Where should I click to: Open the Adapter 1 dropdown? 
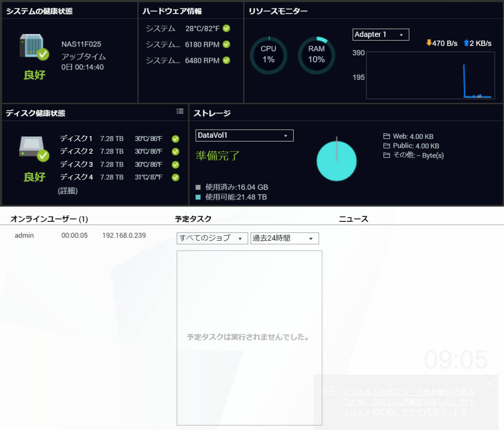coord(381,34)
